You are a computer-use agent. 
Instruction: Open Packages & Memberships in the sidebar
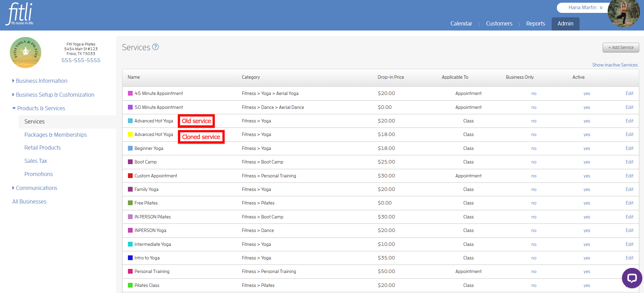coord(56,135)
